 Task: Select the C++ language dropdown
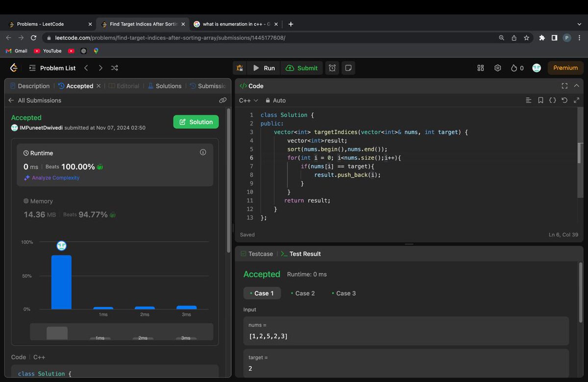coord(248,100)
